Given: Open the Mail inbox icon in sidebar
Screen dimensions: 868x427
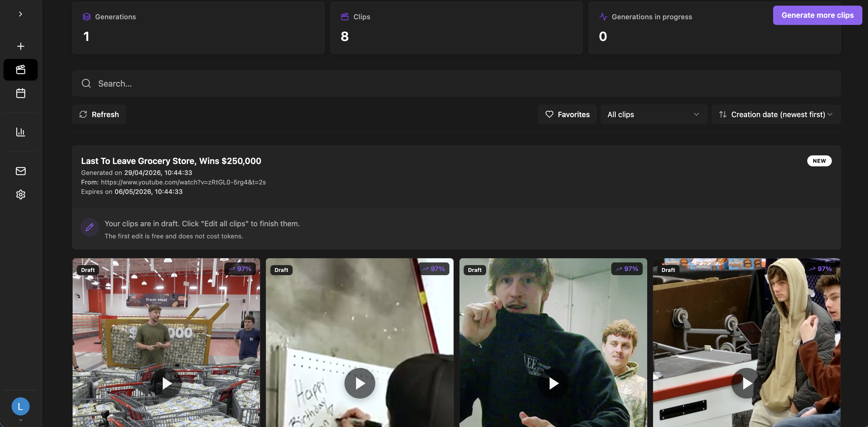Looking at the screenshot, I should click(x=20, y=171).
